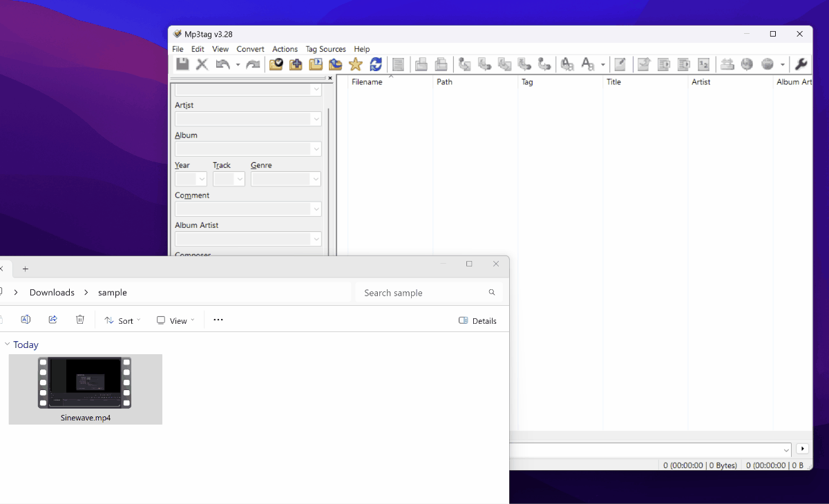Click the Remove tag X icon
Image resolution: width=829 pixels, height=504 pixels.
[x=202, y=64]
